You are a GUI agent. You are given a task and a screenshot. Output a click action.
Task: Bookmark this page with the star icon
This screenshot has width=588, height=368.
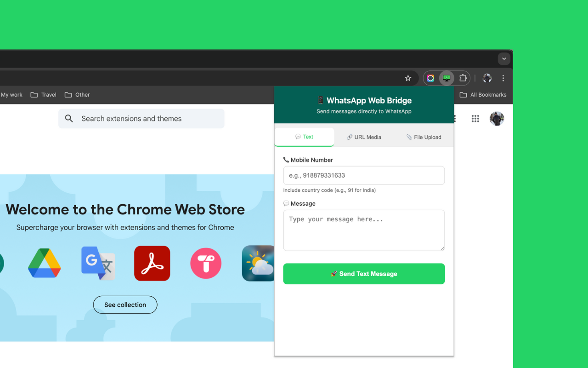[x=408, y=78]
